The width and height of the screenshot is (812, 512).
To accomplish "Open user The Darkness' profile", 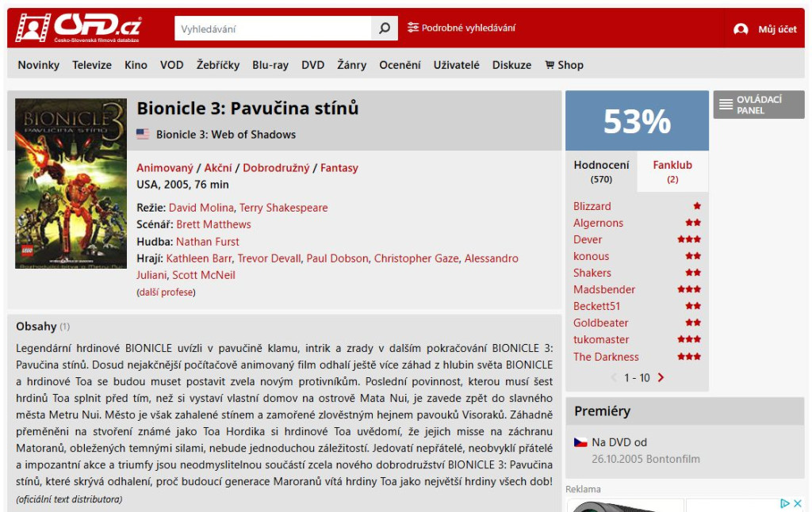I will 605,357.
